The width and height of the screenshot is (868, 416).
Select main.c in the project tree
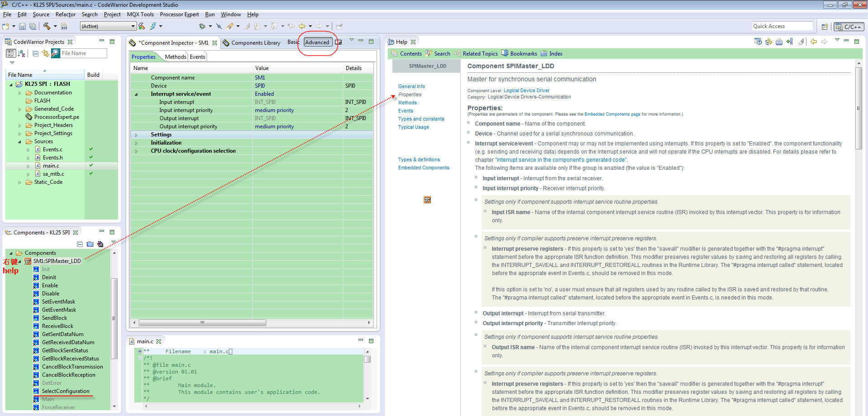coord(51,166)
